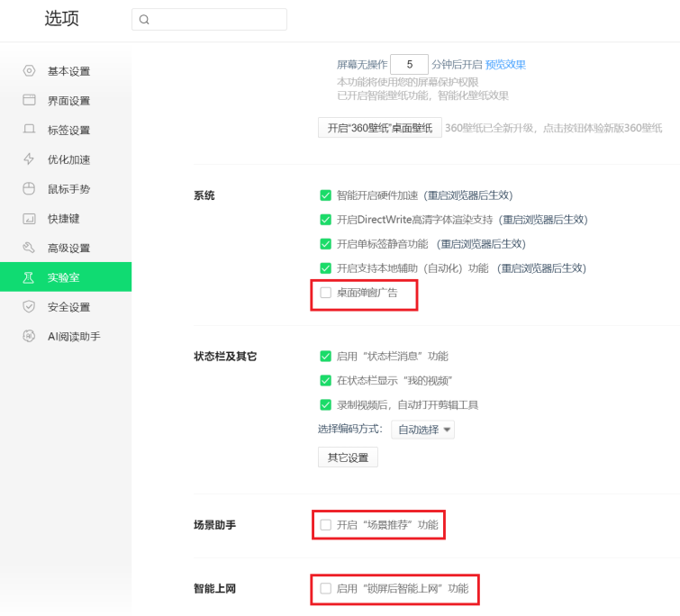The height and width of the screenshot is (616, 680).
Task: Click the 基本设置 sidebar icon
Action: [29, 70]
